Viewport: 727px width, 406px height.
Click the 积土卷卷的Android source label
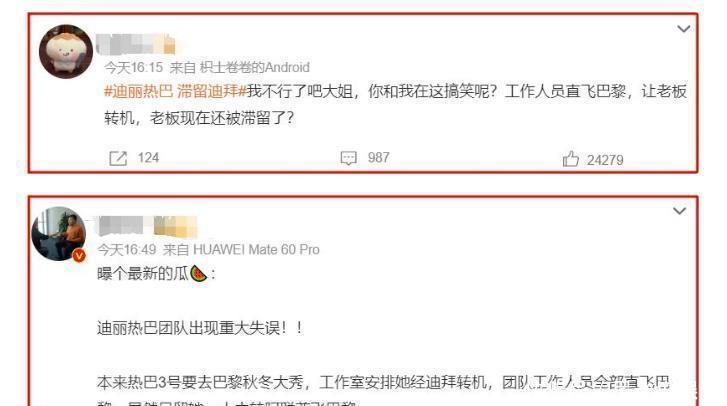coord(255,68)
